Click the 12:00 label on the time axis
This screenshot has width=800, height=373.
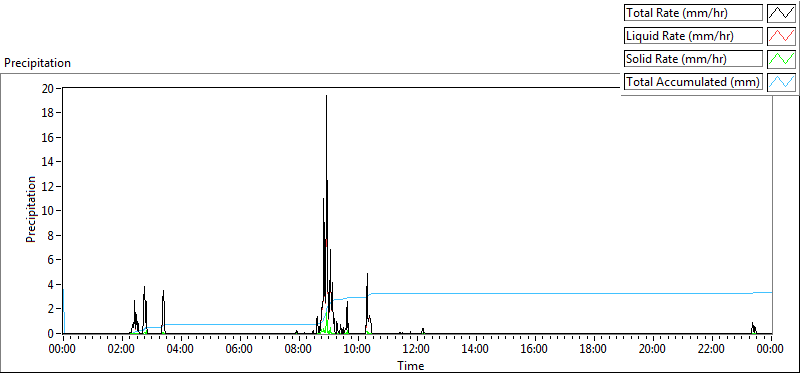416,350
